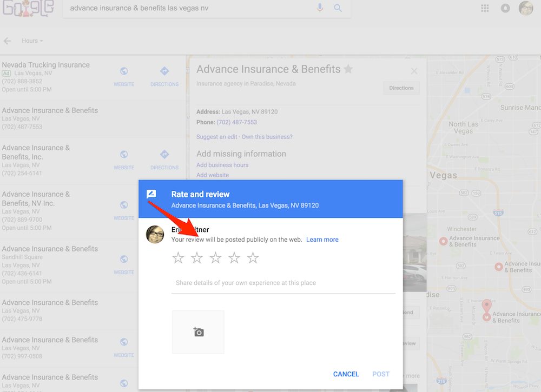Click the map pin near E Twain Ave
Viewport: 541px width, 392px height.
(498, 267)
